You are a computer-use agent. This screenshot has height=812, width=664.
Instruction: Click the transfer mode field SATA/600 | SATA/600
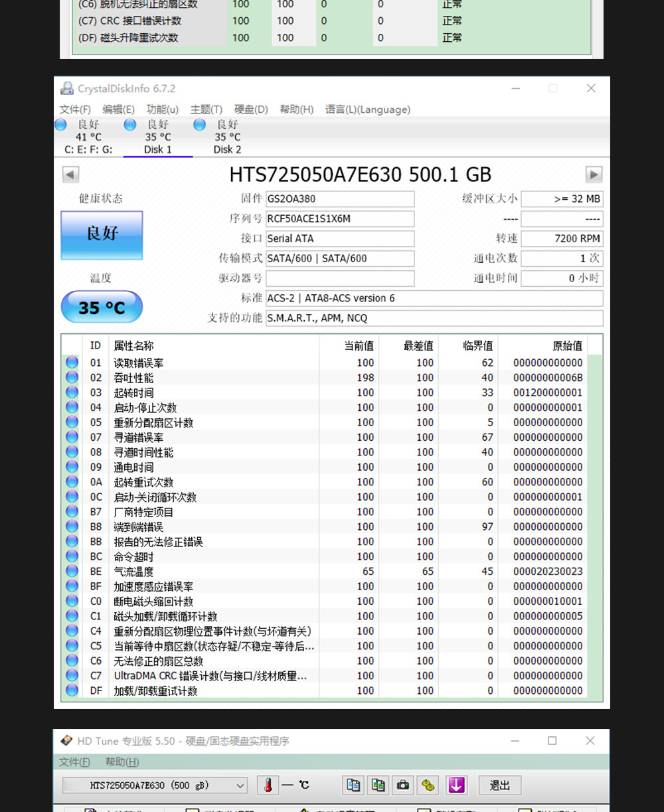tap(340, 258)
